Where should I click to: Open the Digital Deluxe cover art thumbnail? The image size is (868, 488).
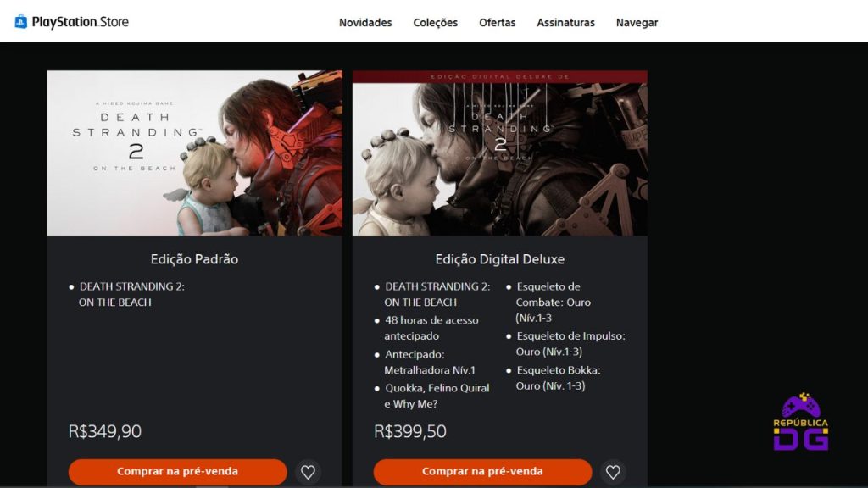click(x=500, y=152)
